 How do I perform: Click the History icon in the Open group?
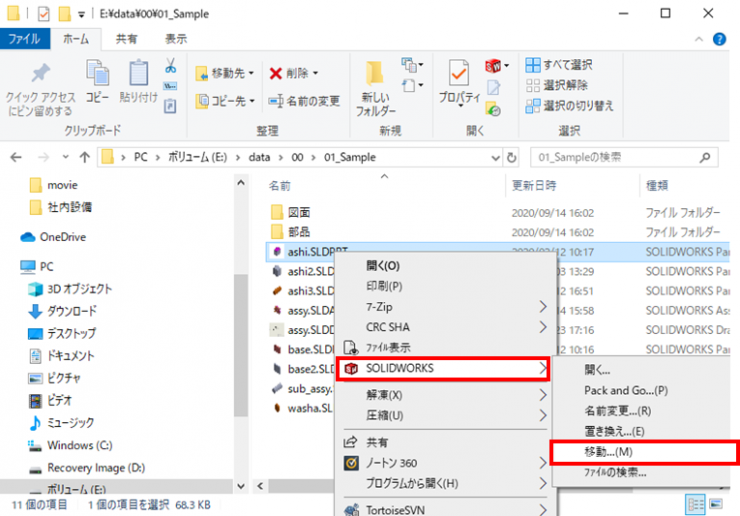click(x=493, y=109)
